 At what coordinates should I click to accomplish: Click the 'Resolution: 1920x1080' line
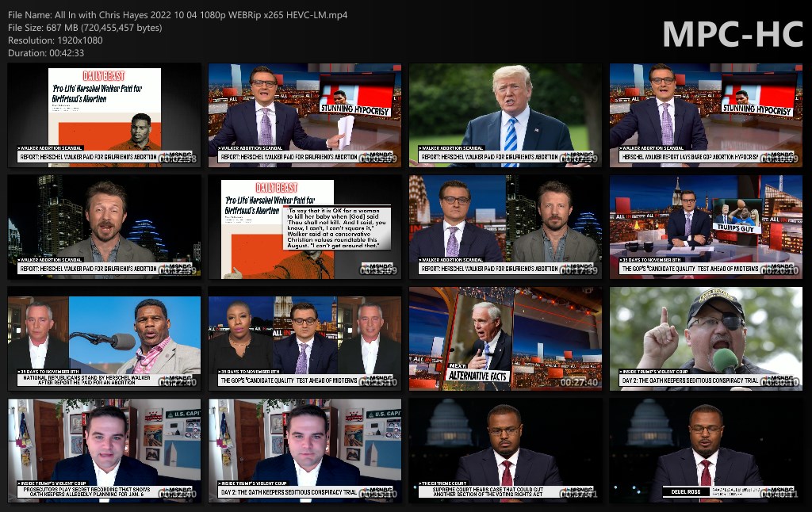pyautogui.click(x=55, y=40)
